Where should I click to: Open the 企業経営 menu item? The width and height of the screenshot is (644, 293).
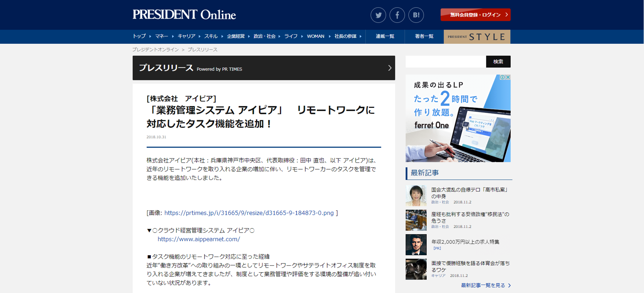tap(236, 36)
